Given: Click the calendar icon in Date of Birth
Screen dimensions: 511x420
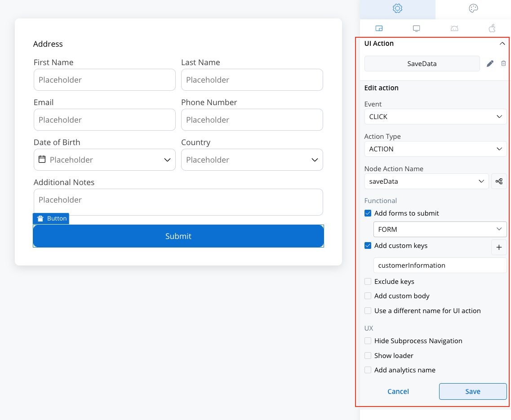Looking at the screenshot, I should [42, 159].
